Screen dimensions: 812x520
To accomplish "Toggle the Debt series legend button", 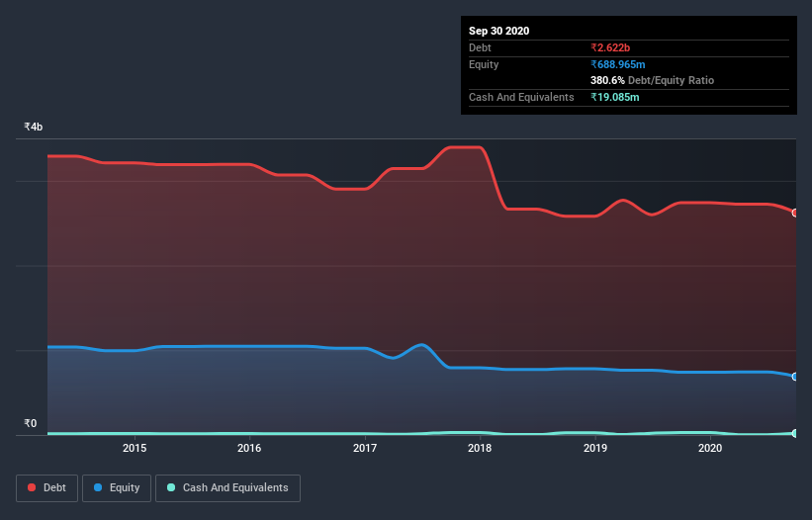I will pos(46,488).
